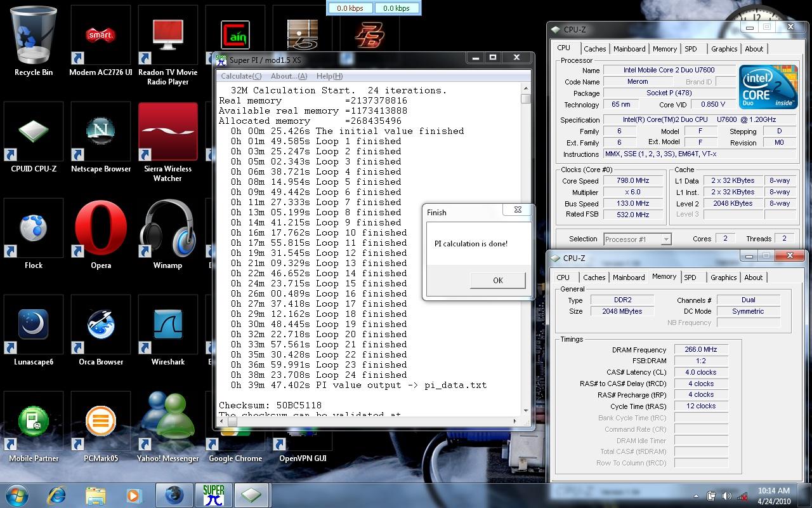812x508 pixels.
Task: Open Graphics tab in upper CPU-Z window
Action: (724, 49)
